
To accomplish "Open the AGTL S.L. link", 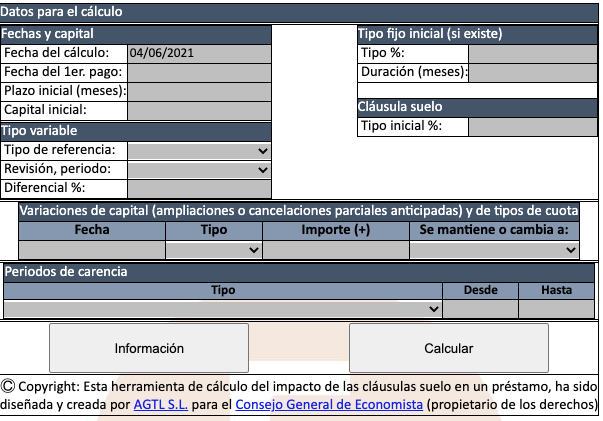I will [161, 405].
